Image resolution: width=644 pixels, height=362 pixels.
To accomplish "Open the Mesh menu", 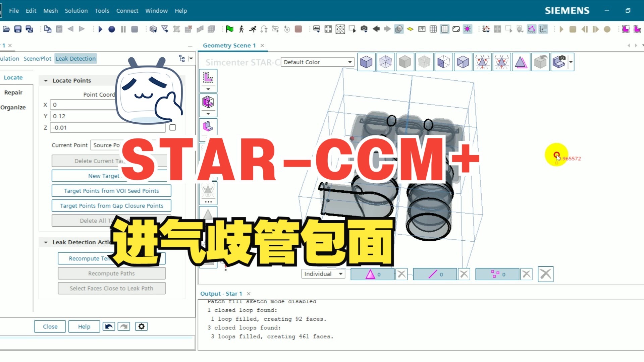I will click(x=50, y=11).
